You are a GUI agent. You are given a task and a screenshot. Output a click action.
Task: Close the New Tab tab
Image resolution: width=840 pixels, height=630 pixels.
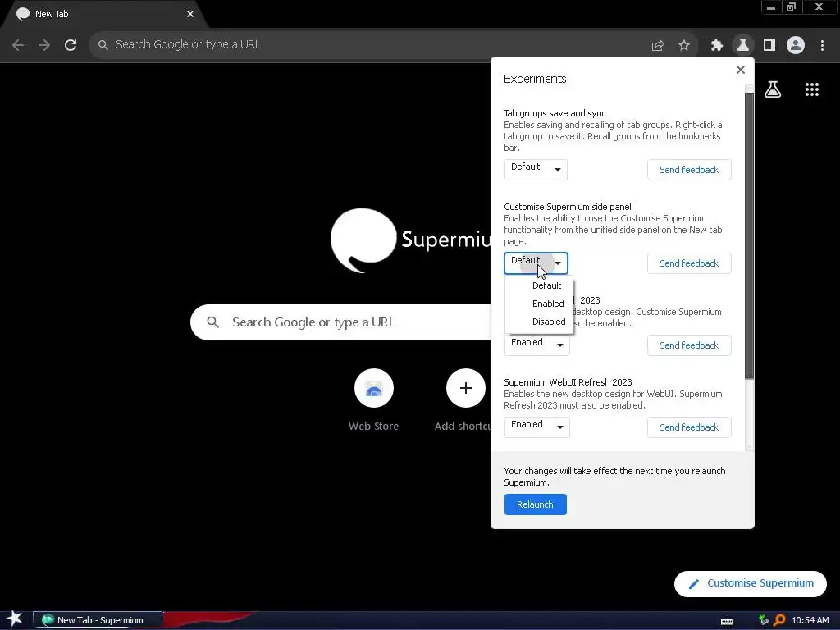(x=190, y=14)
